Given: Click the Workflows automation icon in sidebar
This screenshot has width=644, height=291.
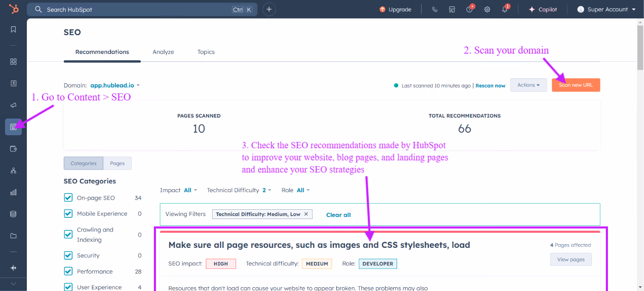Looking at the screenshot, I should (13, 170).
